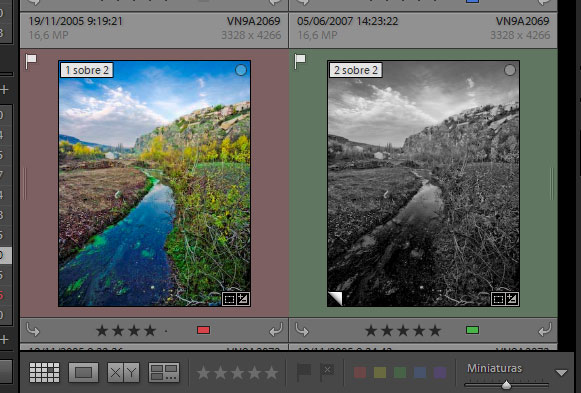Viewport: 581px width, 393px height.
Task: Flag selection as rejected in toolbar
Action: coord(327,372)
